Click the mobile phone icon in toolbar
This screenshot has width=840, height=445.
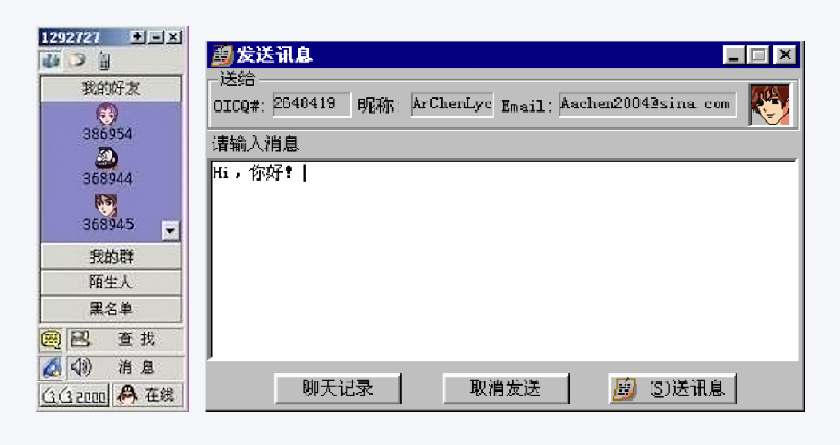(x=104, y=61)
